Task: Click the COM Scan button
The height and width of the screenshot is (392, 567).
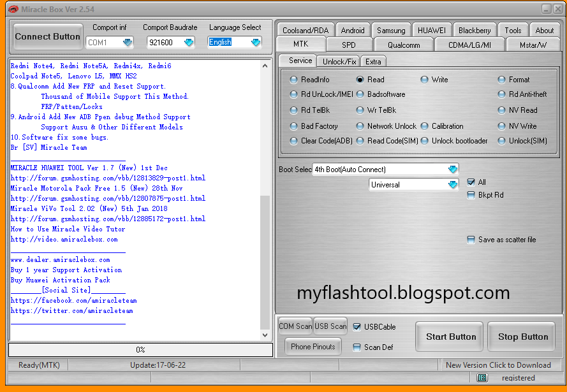Action: pyautogui.click(x=295, y=326)
